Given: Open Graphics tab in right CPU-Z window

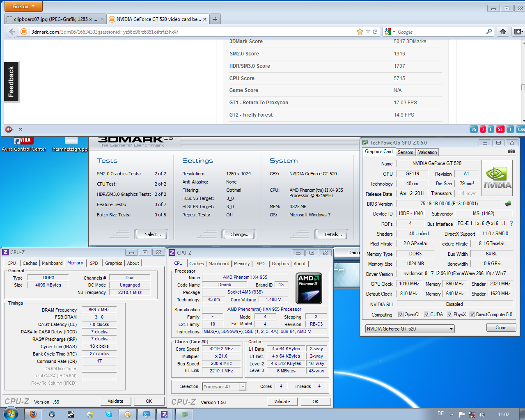Looking at the screenshot, I should [x=280, y=264].
